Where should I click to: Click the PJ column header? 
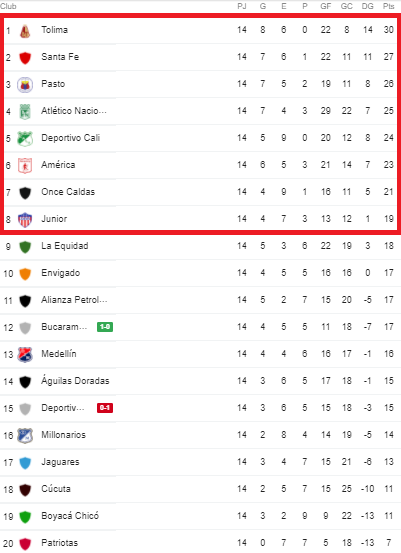(242, 6)
